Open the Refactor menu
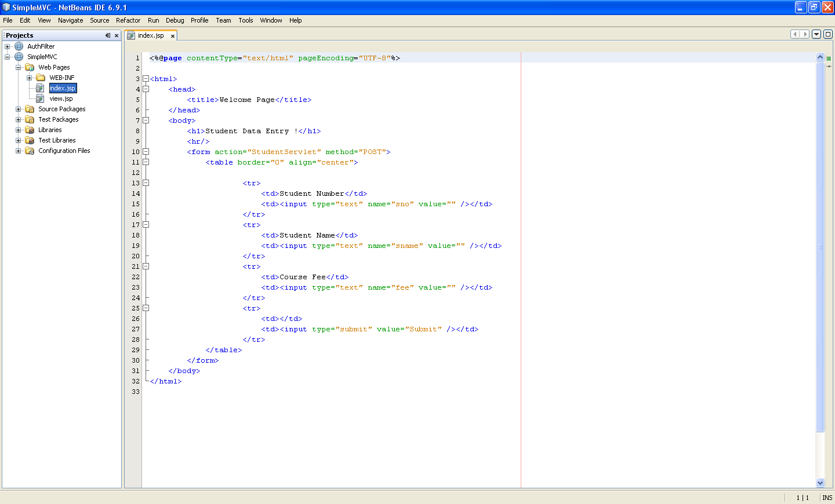Image resolution: width=835 pixels, height=504 pixels. tap(128, 20)
